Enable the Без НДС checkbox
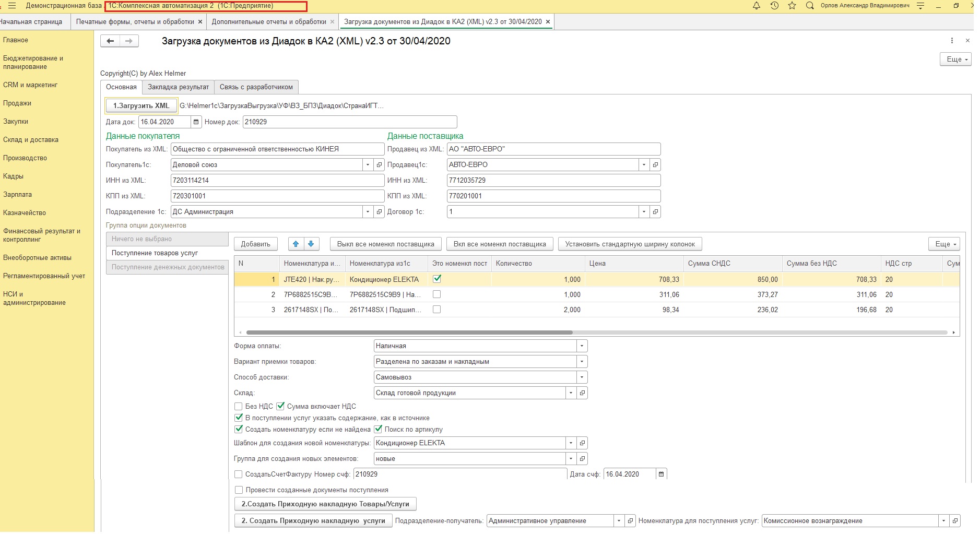 [239, 406]
